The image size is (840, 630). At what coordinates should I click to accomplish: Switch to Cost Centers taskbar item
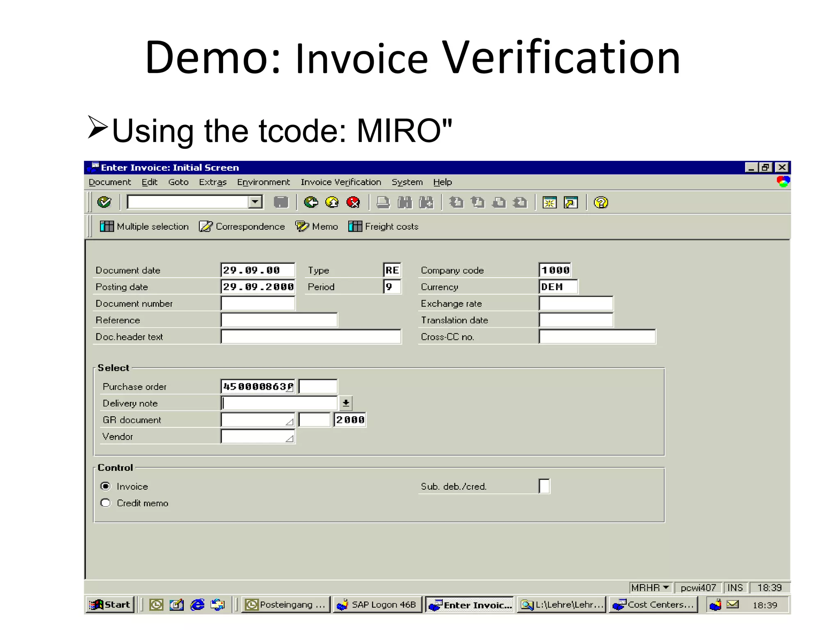[653, 605]
